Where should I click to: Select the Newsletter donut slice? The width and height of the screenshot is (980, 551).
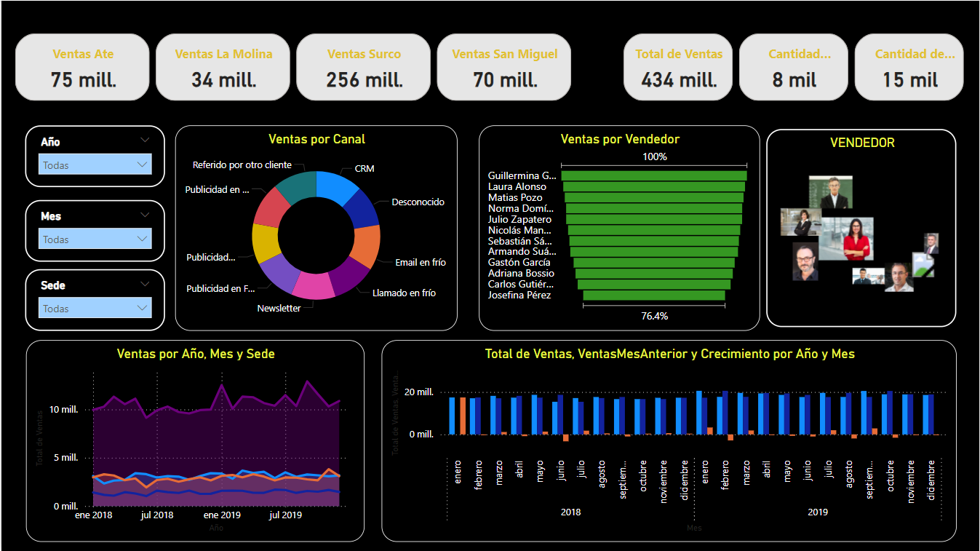coord(314,285)
